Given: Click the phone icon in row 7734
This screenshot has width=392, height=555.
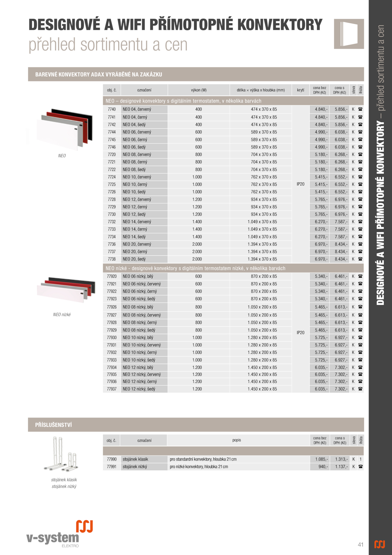Looking at the screenshot, I should [x=360, y=237].
